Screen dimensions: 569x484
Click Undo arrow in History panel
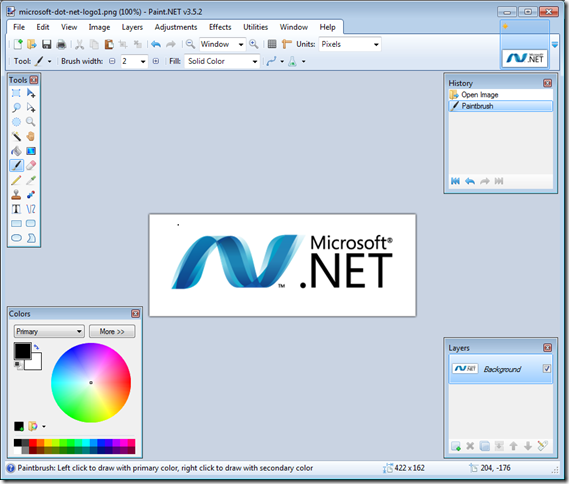click(470, 181)
